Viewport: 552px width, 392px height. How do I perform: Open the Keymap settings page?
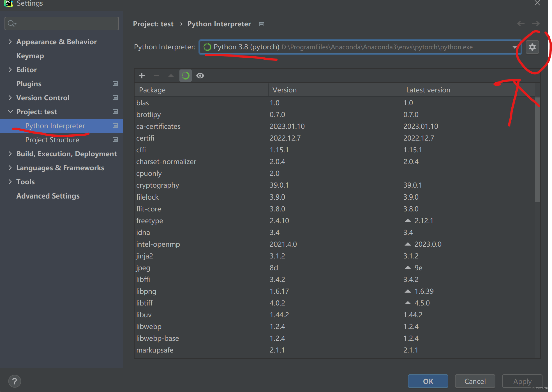click(30, 56)
